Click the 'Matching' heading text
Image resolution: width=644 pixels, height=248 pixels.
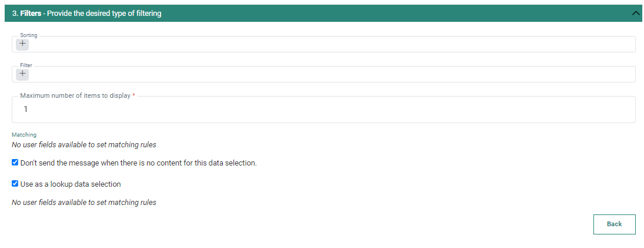point(24,135)
